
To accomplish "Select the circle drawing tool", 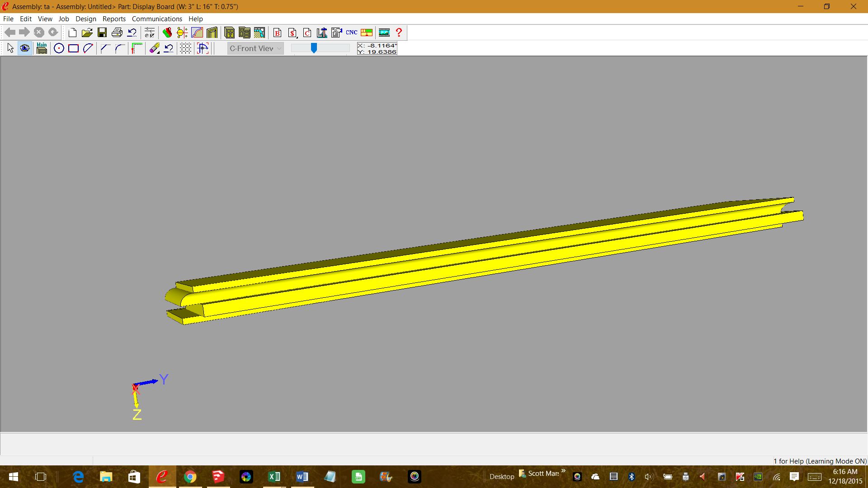I will [59, 48].
